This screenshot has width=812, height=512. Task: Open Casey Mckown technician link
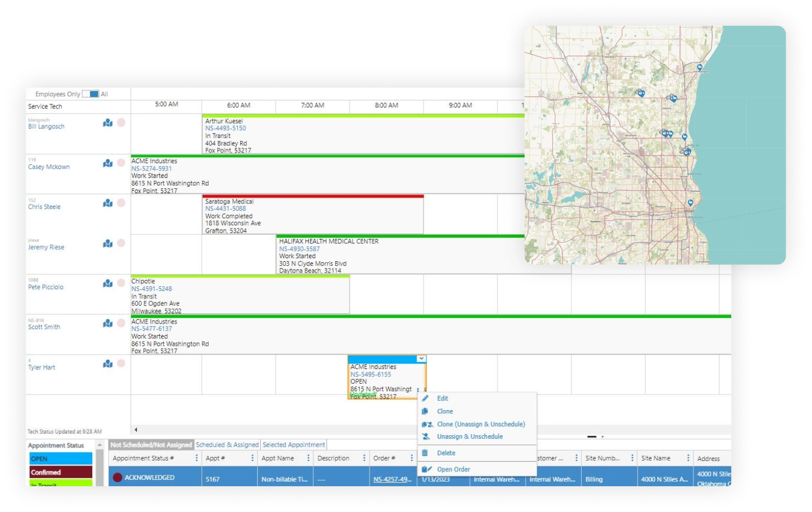tap(49, 167)
